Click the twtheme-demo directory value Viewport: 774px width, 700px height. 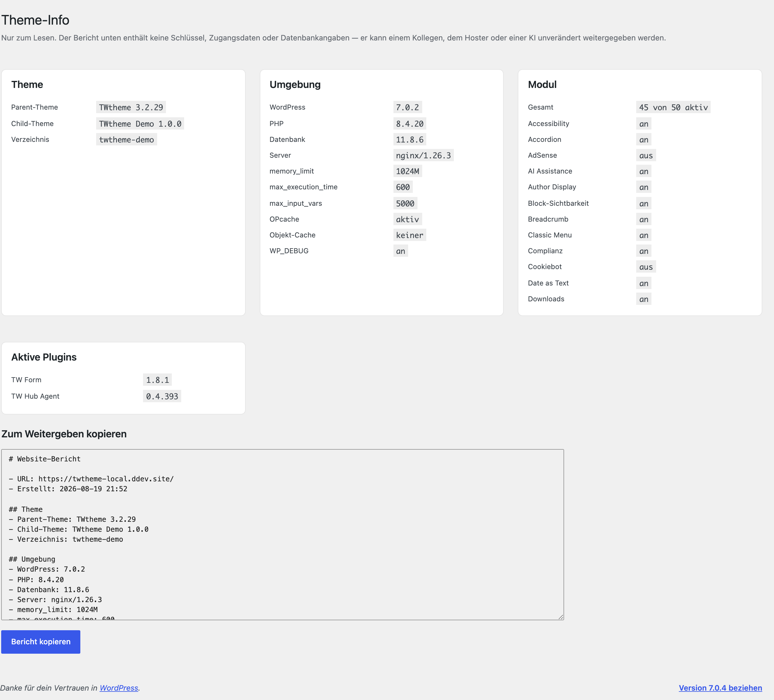pos(126,140)
